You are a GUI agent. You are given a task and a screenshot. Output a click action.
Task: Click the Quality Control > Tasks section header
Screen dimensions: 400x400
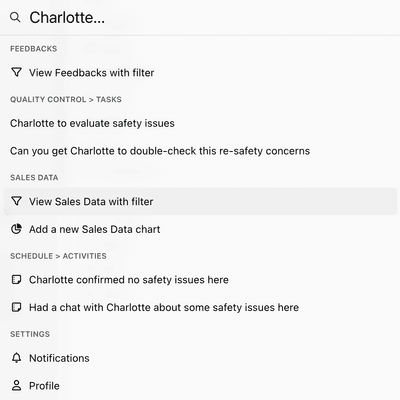tap(66, 99)
